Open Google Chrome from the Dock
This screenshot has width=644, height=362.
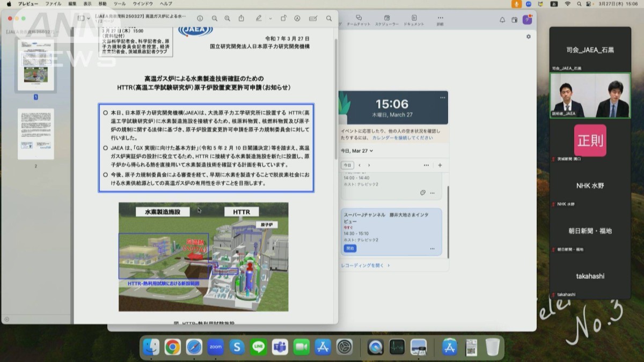(172, 347)
